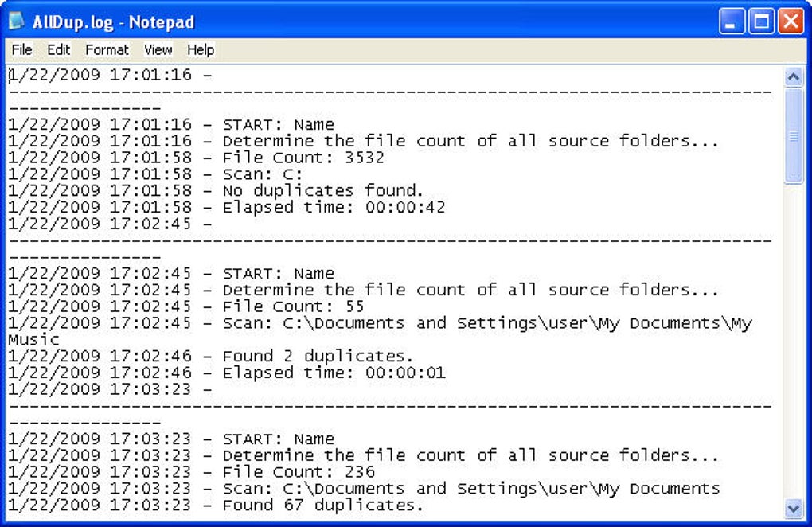Maximize the Notepad window
Viewport: 812px width, 527px height.
pos(761,21)
